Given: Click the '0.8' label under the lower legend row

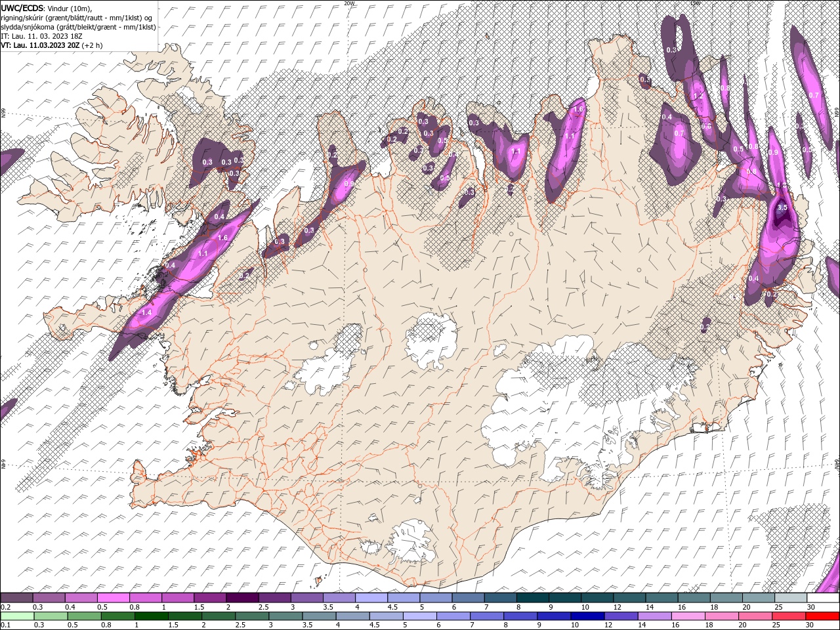Looking at the screenshot, I should coord(106,625).
